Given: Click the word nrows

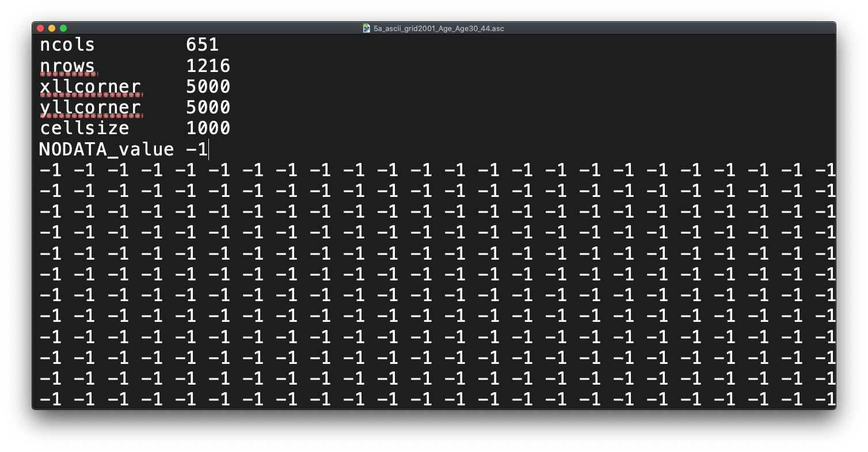Looking at the screenshot, I should pyautogui.click(x=67, y=66).
